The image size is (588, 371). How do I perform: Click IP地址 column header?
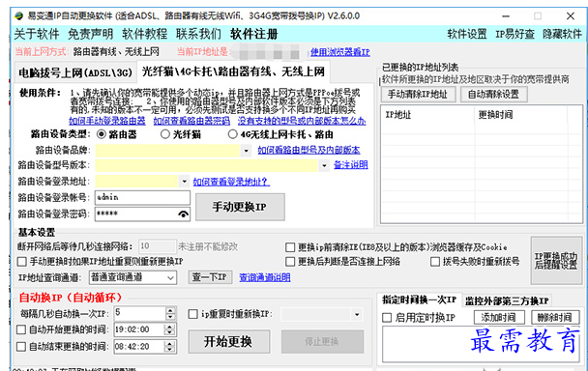coord(427,115)
